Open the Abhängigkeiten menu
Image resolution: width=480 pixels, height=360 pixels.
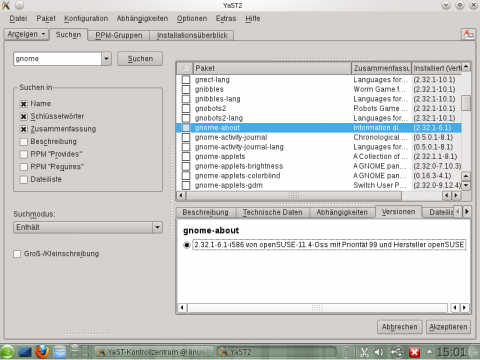(142, 19)
